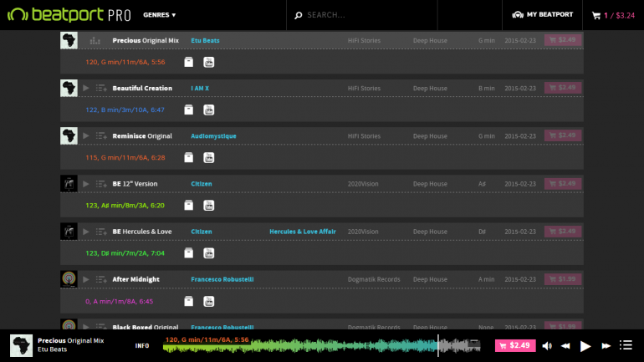Buy current track for $2.49 in player

click(515, 345)
